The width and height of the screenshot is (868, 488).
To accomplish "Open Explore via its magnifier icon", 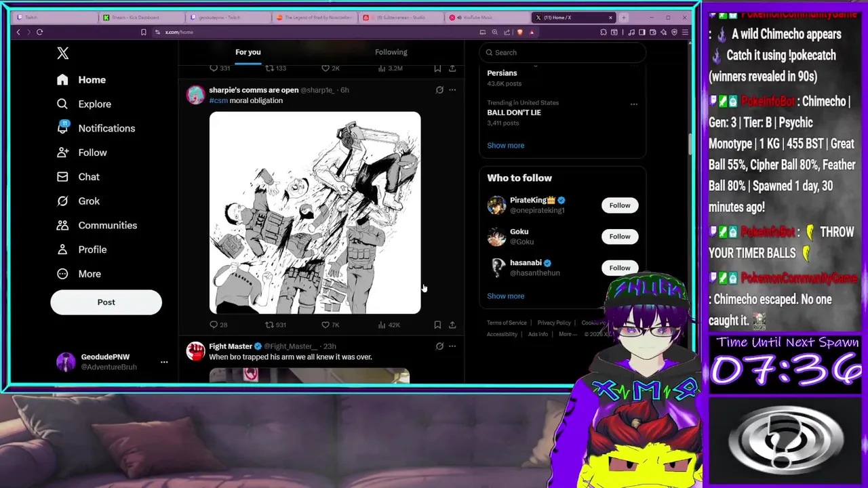I will (x=62, y=104).
